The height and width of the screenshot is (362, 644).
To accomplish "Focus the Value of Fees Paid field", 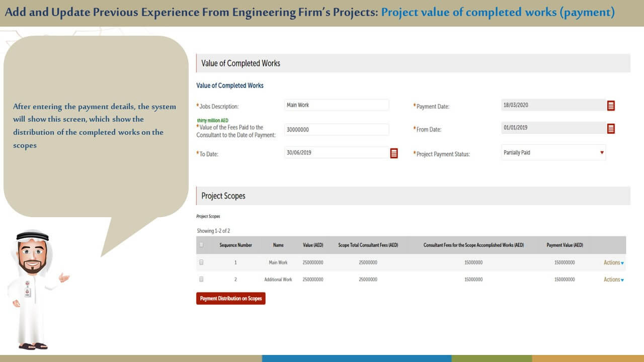I will click(x=336, y=130).
